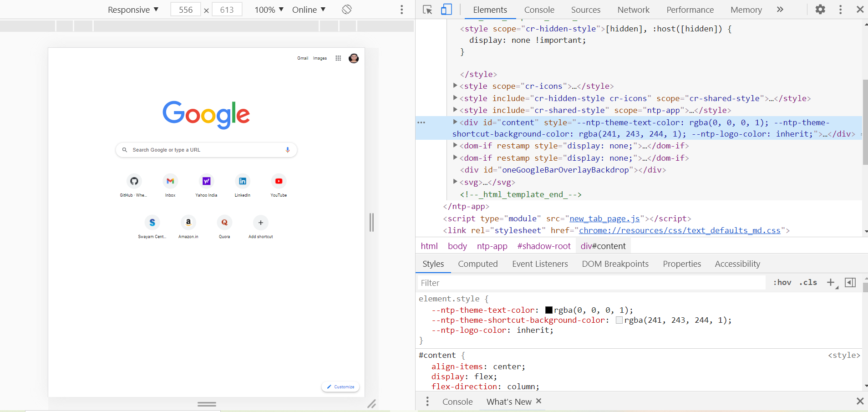The height and width of the screenshot is (412, 868).
Task: Open the Google apps grid icon
Action: point(338,58)
